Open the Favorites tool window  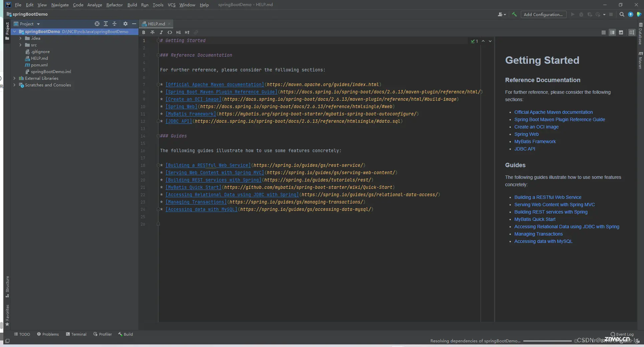click(x=7, y=315)
